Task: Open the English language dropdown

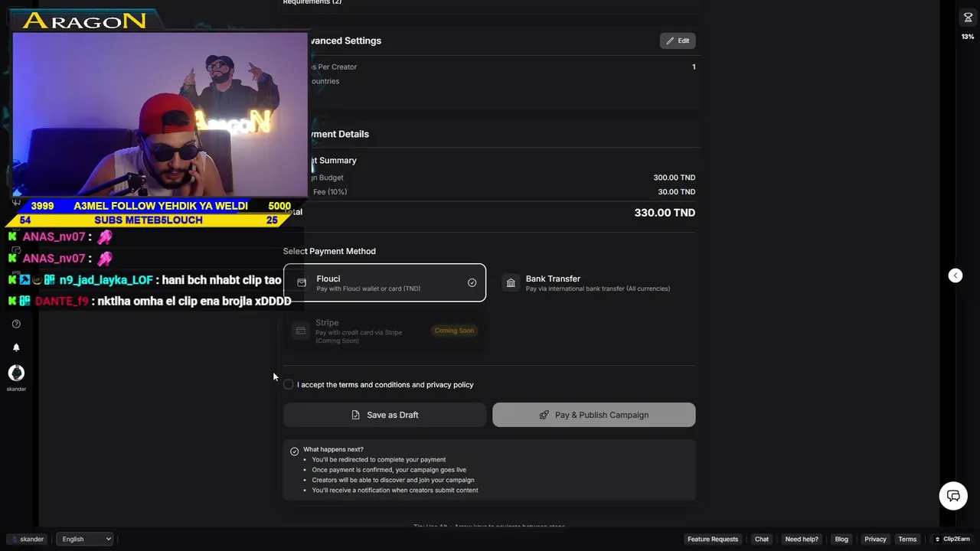Action: (x=85, y=539)
